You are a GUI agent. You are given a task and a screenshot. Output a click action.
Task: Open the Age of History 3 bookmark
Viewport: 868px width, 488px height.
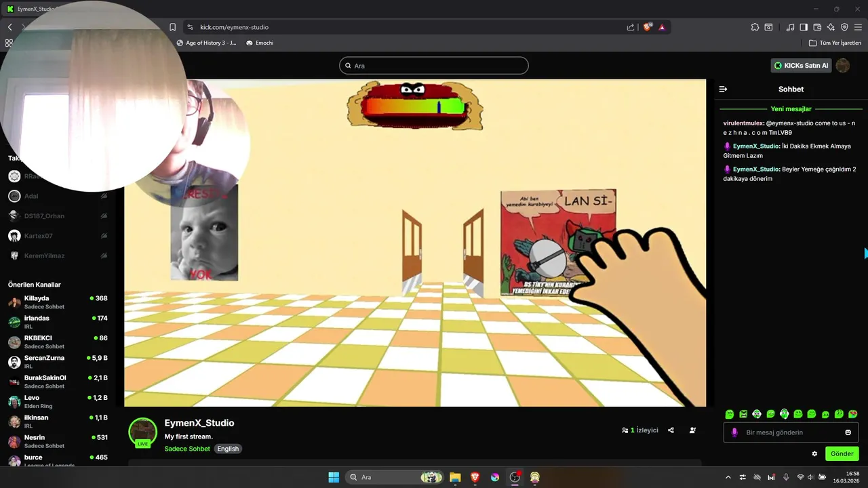(x=206, y=43)
